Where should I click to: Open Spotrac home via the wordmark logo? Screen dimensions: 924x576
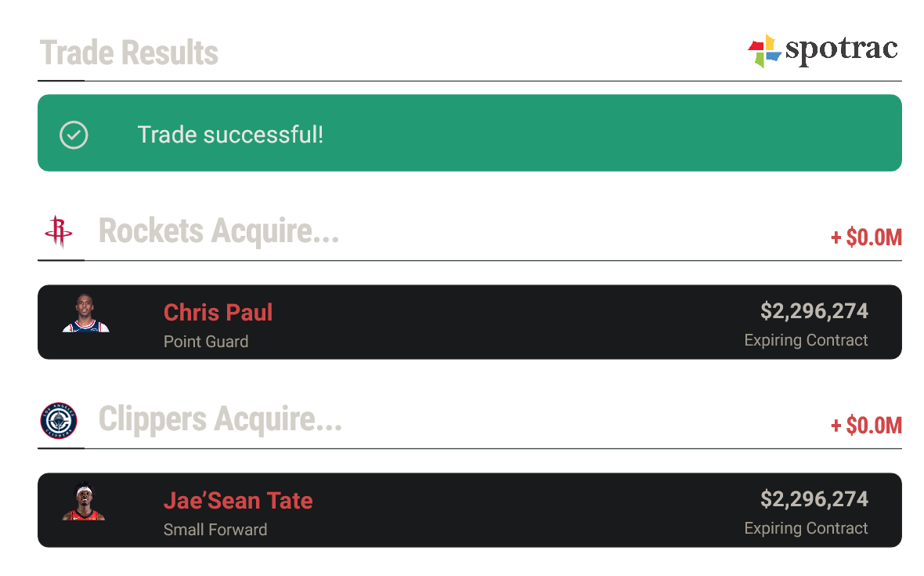pos(842,50)
